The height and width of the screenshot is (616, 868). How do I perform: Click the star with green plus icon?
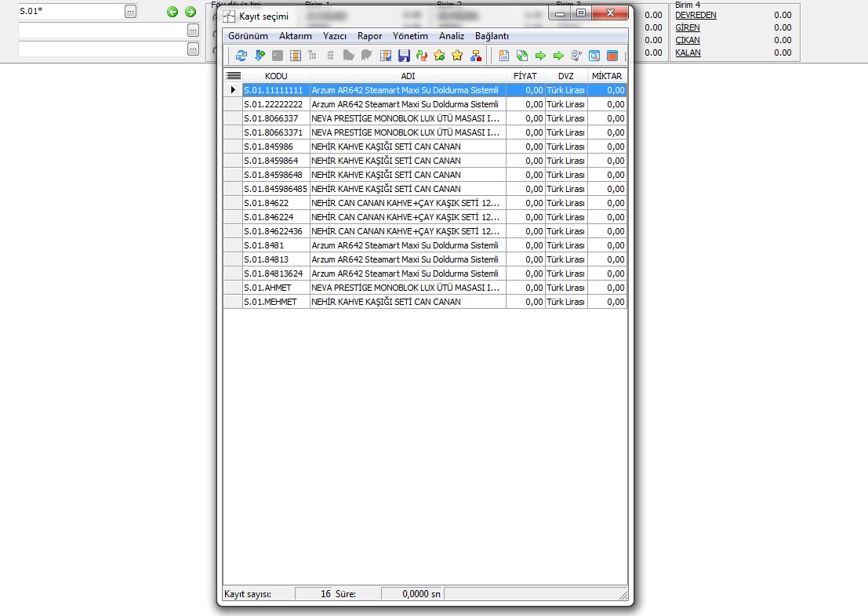440,56
